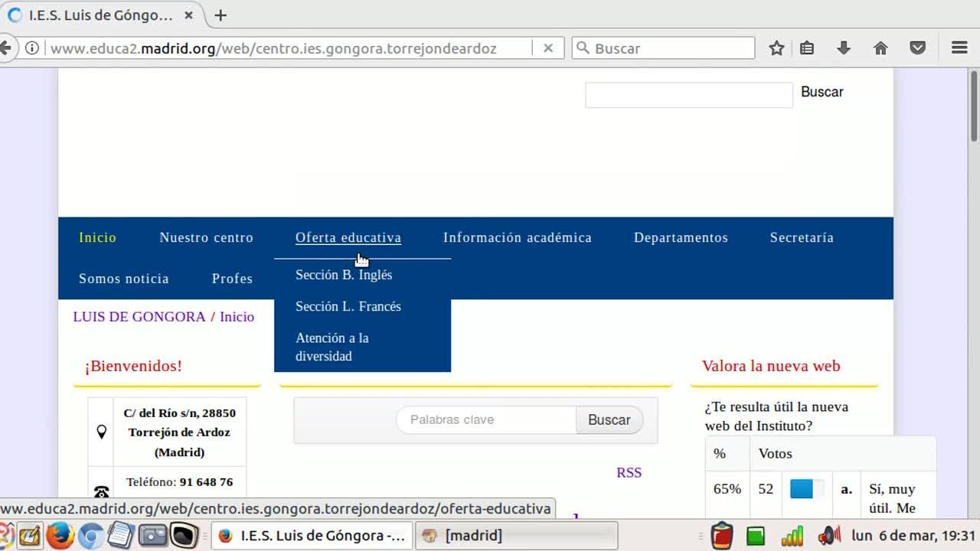Click the Votos column header

[775, 454]
